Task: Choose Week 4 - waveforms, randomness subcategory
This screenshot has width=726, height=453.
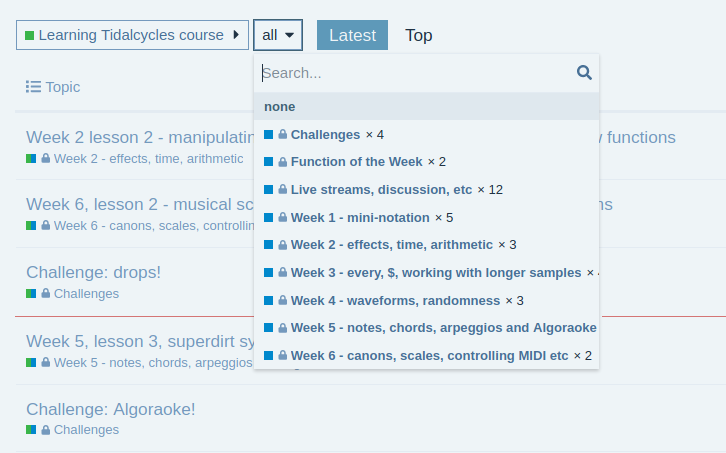Action: (396, 300)
